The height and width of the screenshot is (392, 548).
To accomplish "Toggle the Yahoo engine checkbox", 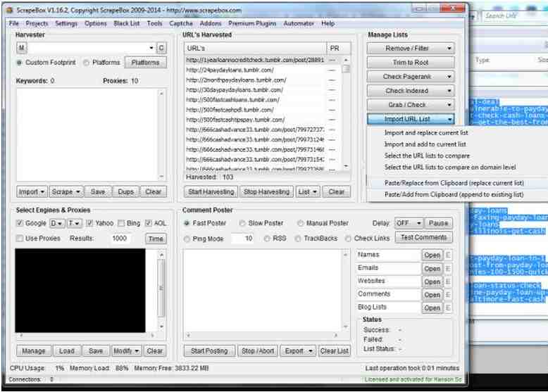I will click(x=89, y=223).
